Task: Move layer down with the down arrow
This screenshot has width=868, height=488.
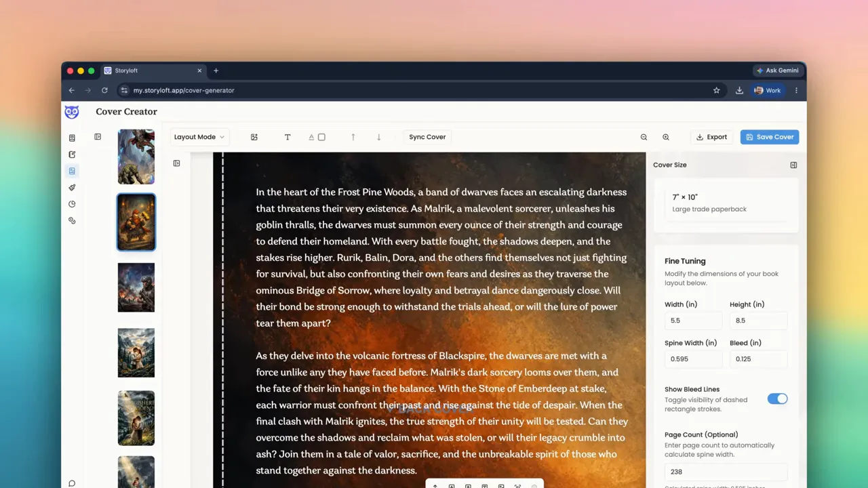Action: click(378, 137)
